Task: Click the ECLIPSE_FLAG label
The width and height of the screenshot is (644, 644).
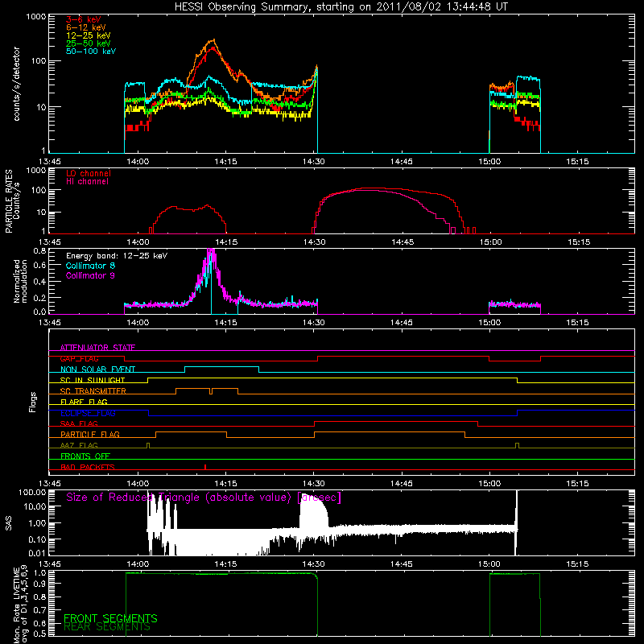Action: point(88,413)
